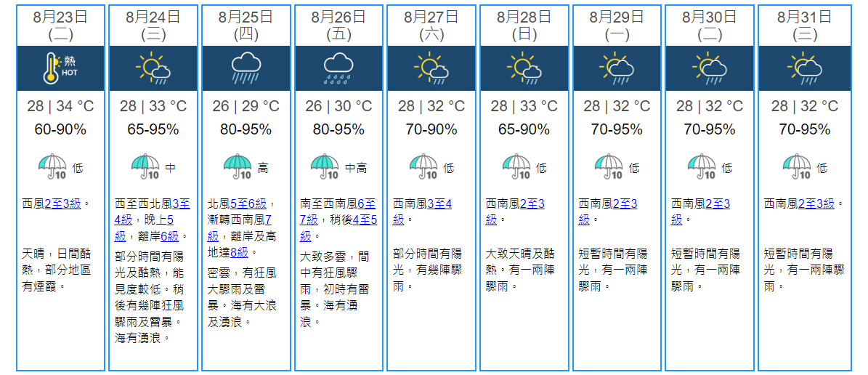Click the sun and showers icon for 8月24日

click(153, 68)
